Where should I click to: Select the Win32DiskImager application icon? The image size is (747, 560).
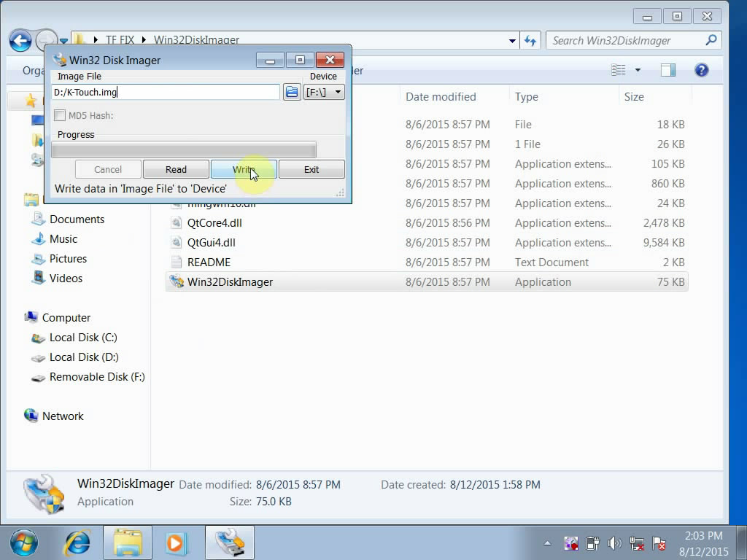coord(177,281)
